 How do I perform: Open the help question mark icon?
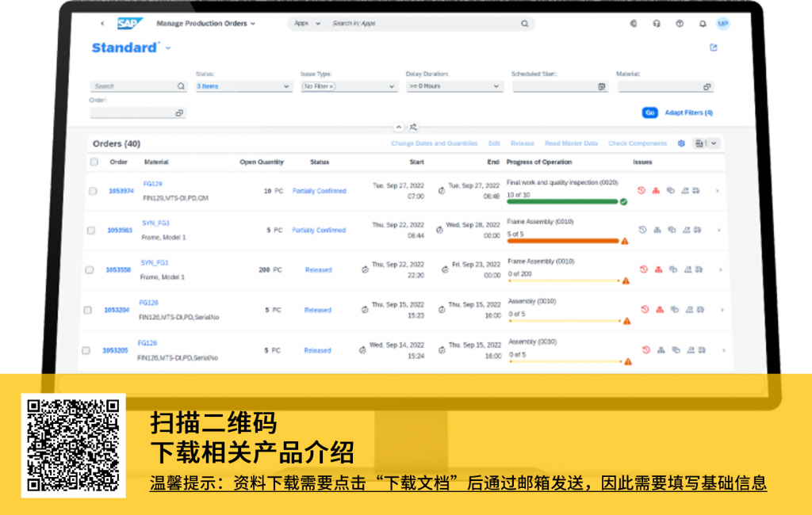tap(680, 24)
